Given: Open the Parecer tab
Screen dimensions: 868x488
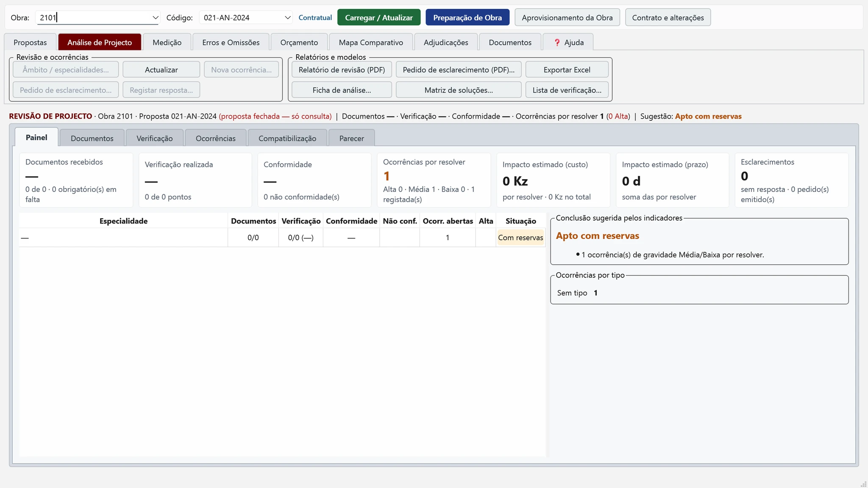Looking at the screenshot, I should 351,138.
